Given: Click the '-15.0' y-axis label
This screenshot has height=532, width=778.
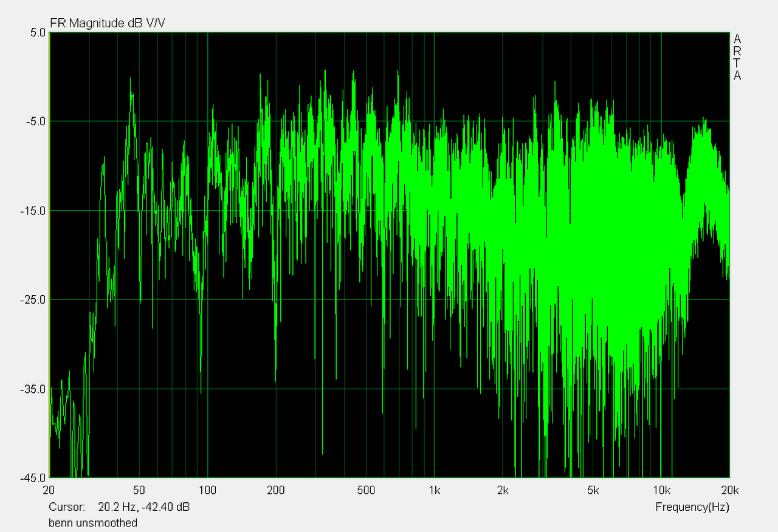Looking at the screenshot, I should click(34, 211).
